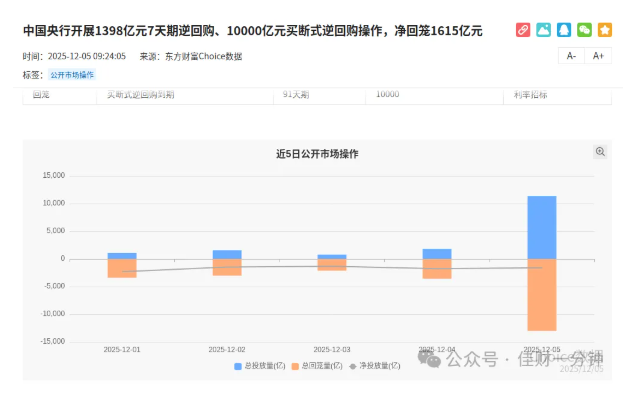The width and height of the screenshot is (640, 395).
Task: Click the blue bar for 2025-12-03
Action: point(332,257)
